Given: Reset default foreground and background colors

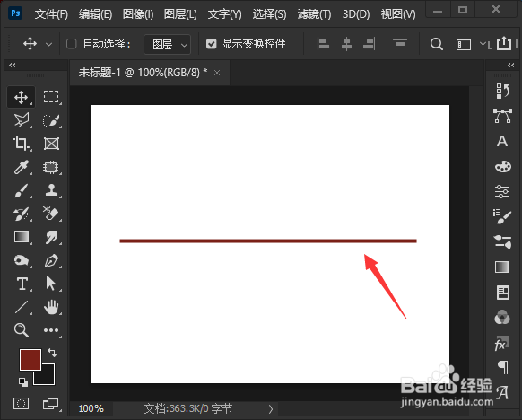Looking at the screenshot, I should [x=23, y=382].
